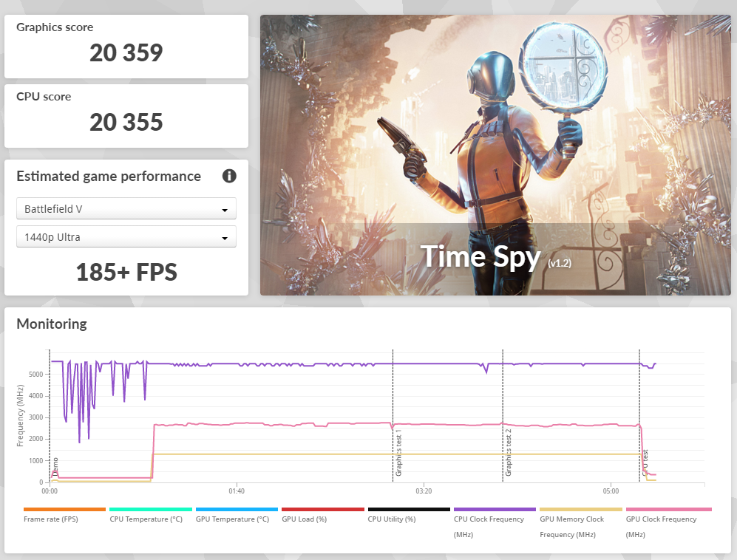
Task: Click the Graphics score value 20 359
Action: click(x=126, y=52)
